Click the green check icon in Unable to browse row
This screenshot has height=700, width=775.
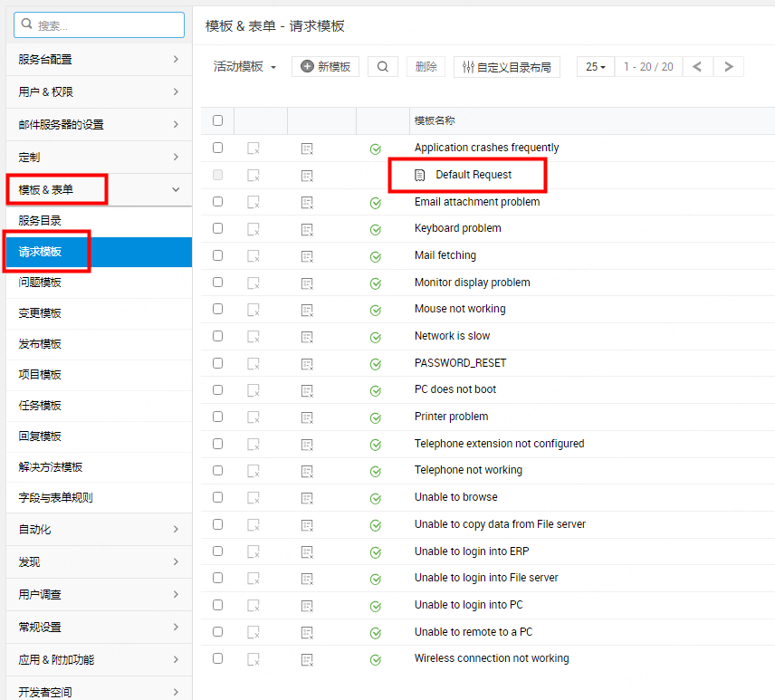pyautogui.click(x=376, y=498)
